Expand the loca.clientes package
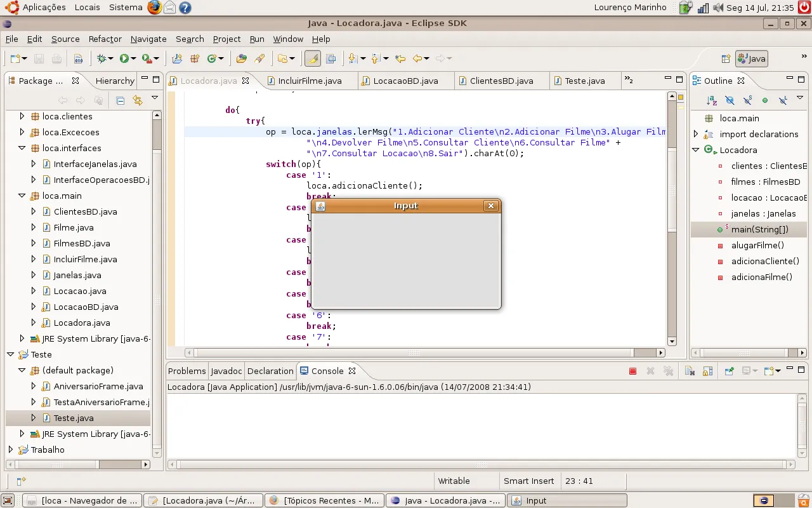The height and width of the screenshot is (508, 812). point(22,116)
